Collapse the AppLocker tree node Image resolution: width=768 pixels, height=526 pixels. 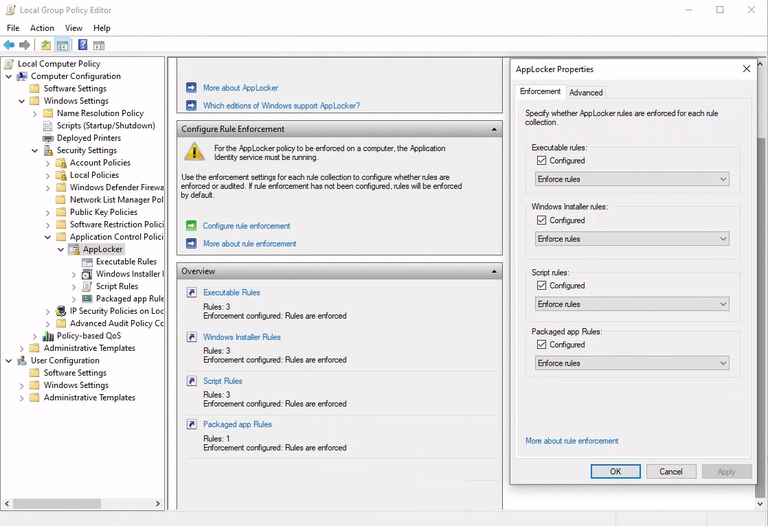61,249
